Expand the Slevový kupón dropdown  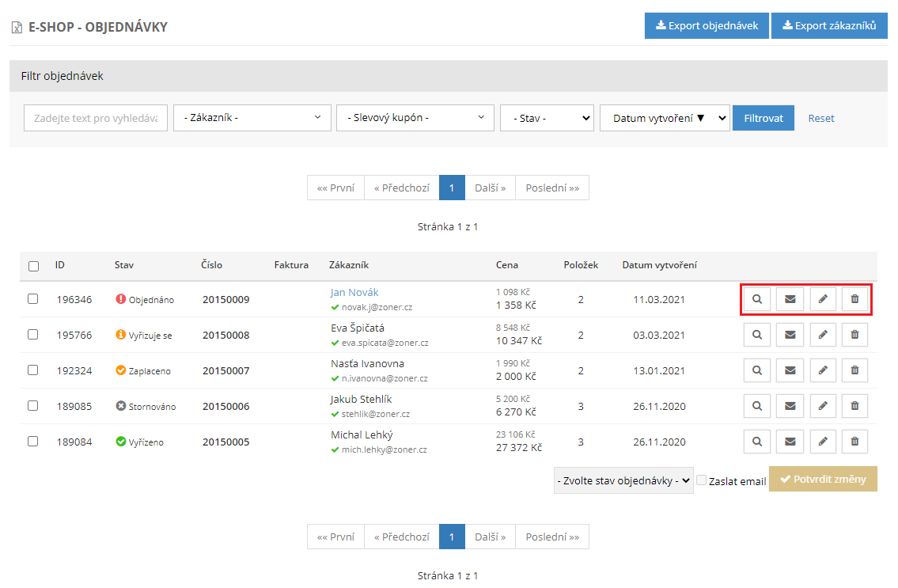[415, 118]
